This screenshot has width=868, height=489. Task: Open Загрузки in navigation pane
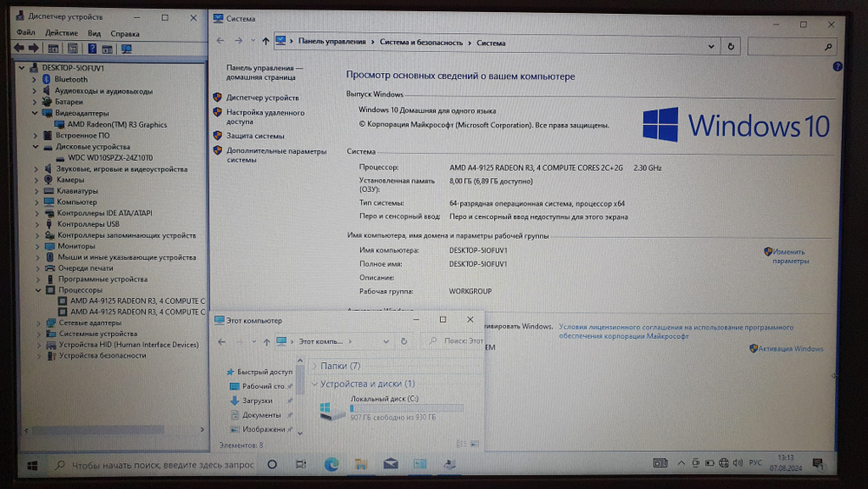(258, 401)
